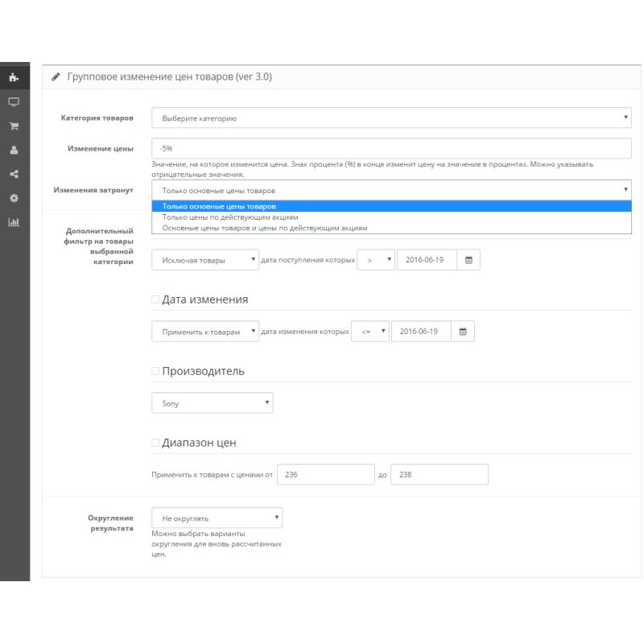Click calendar button beside дата изменения date
This screenshot has width=644, height=644.
(x=462, y=332)
